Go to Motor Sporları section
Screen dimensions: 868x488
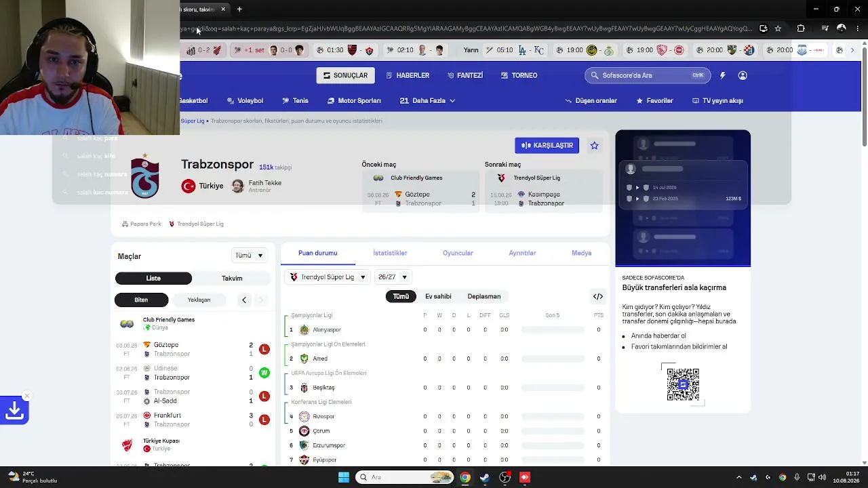pos(354,100)
